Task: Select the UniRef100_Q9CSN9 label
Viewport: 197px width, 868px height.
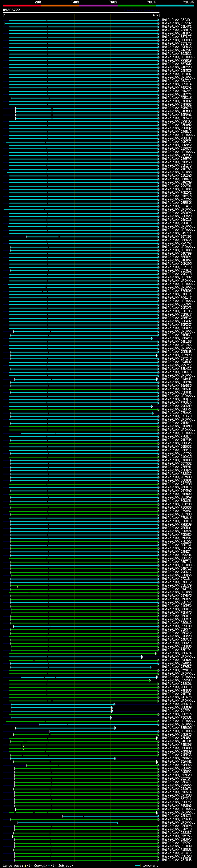Action: coord(176,406)
